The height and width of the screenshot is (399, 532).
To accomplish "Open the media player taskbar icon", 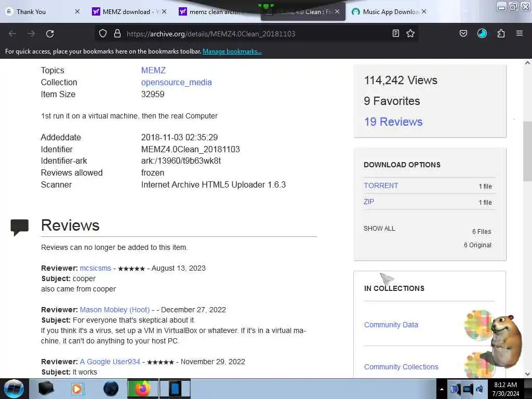I will point(77,389).
